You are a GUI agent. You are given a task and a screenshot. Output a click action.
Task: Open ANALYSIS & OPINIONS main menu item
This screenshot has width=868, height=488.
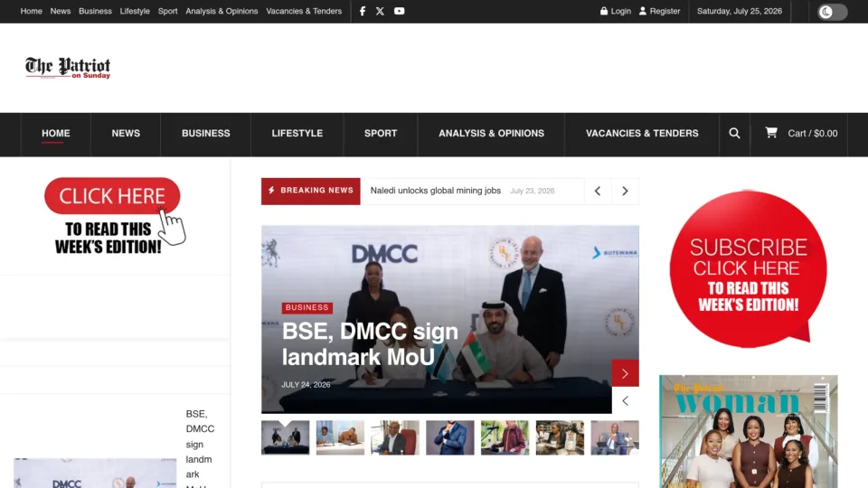point(492,134)
